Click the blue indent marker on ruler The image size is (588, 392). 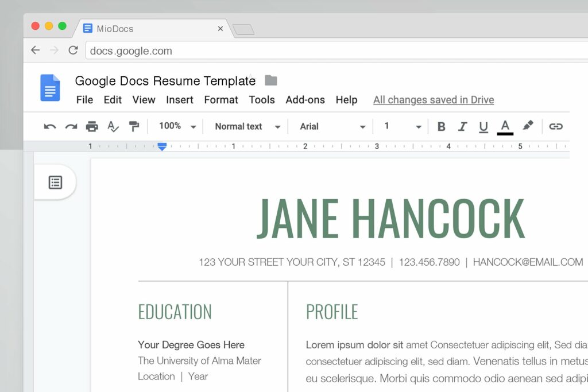162,146
